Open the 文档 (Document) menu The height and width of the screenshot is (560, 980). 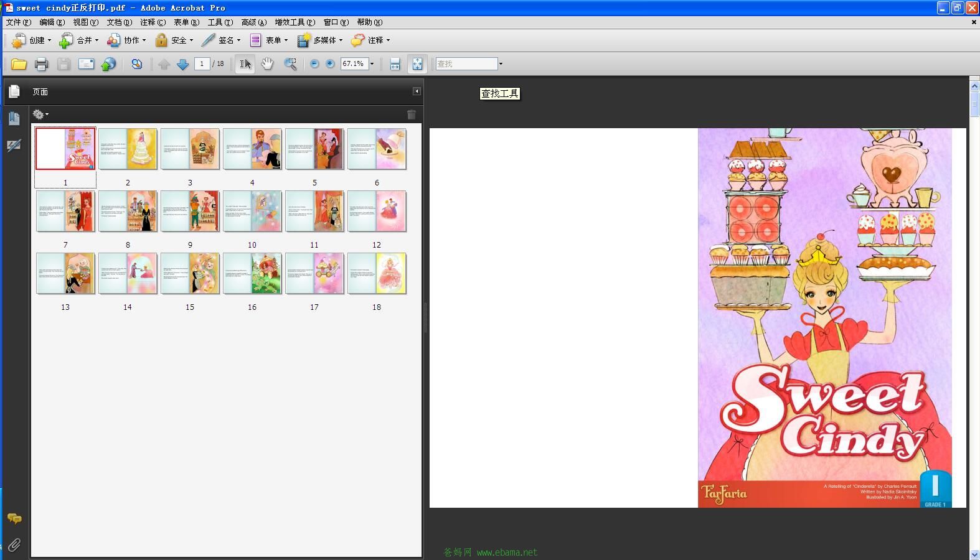[119, 22]
